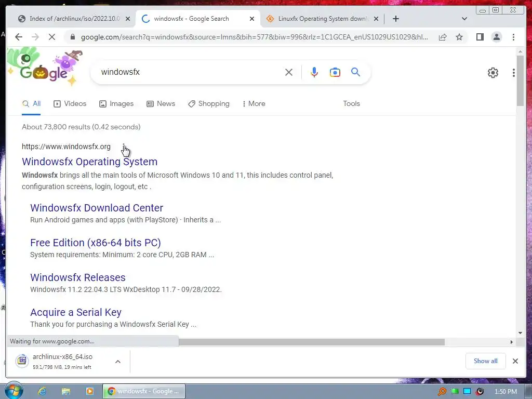Click the Chrome address bar URL
Viewport: 532px width, 399px height.
(x=255, y=37)
